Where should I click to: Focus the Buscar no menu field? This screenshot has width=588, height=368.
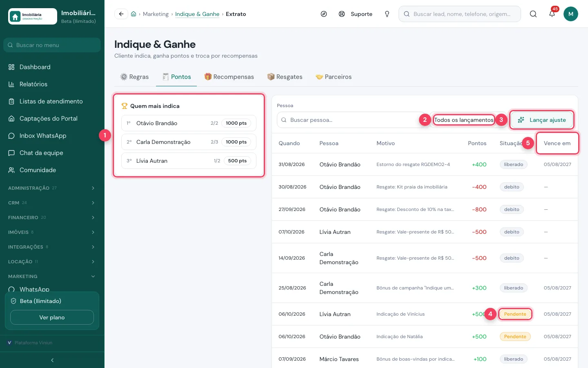point(52,45)
